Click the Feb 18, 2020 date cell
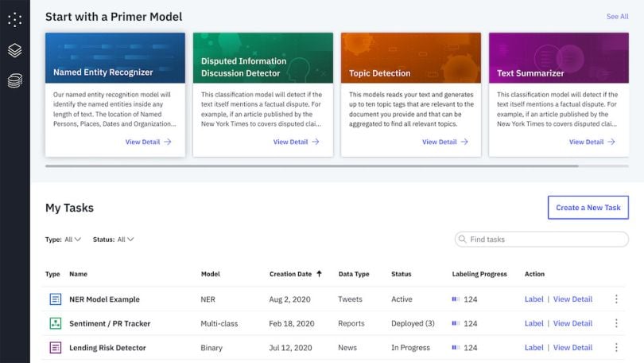This screenshot has height=363, width=644. (292, 323)
